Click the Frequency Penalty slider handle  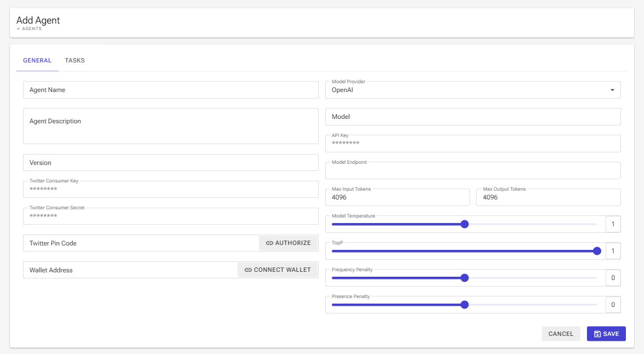pyautogui.click(x=465, y=278)
